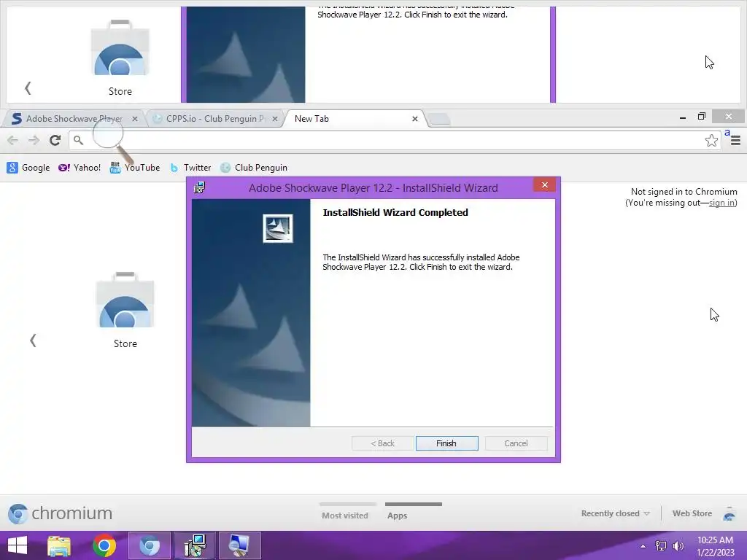Go back with the browser back arrow

(13, 140)
